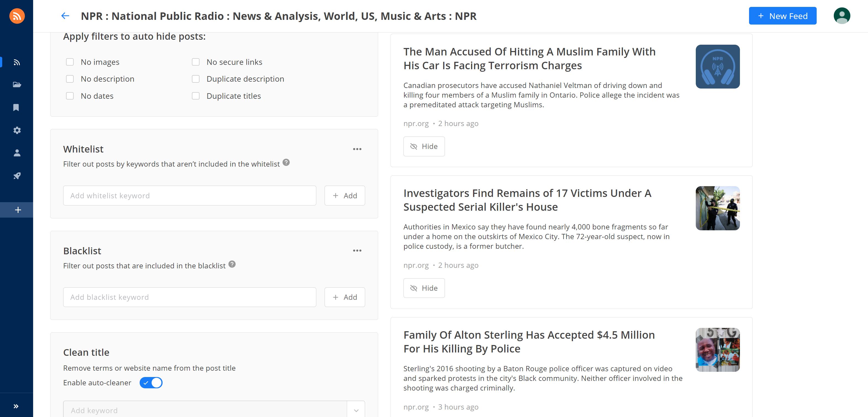
Task: Open Investigators Find Remains of 17 Victims headline
Action: (x=527, y=200)
